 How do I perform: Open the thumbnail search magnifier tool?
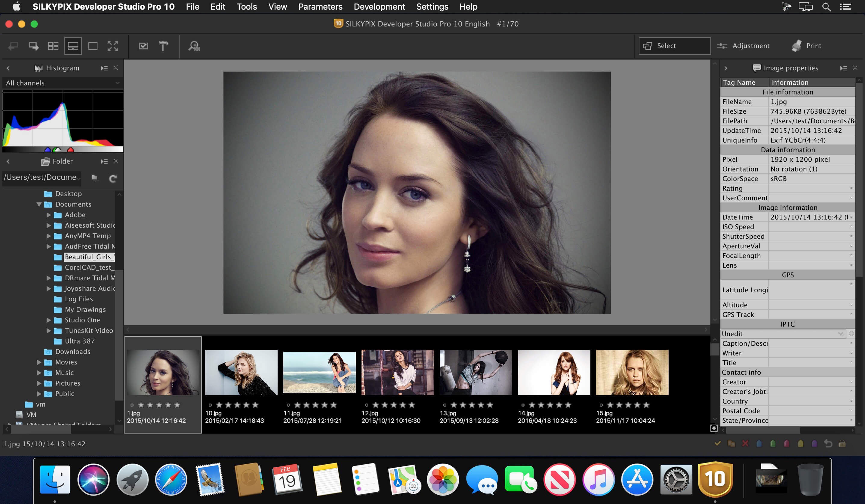click(x=194, y=46)
